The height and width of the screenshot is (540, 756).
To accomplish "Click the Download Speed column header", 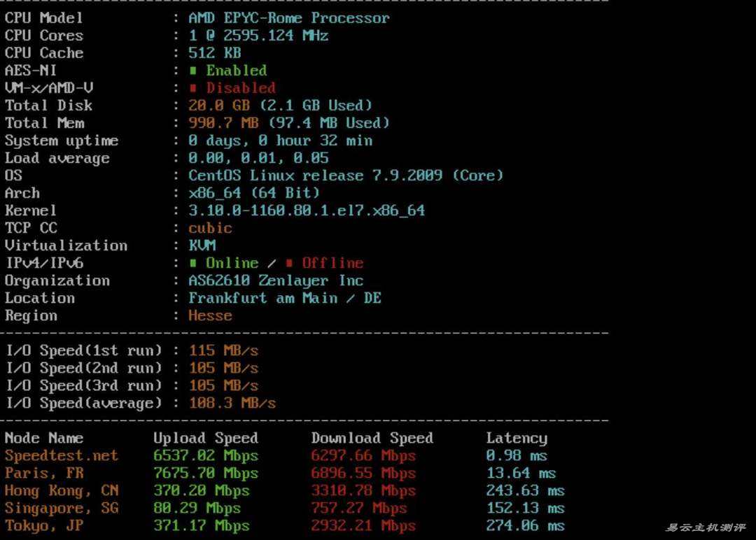I will tap(372, 438).
